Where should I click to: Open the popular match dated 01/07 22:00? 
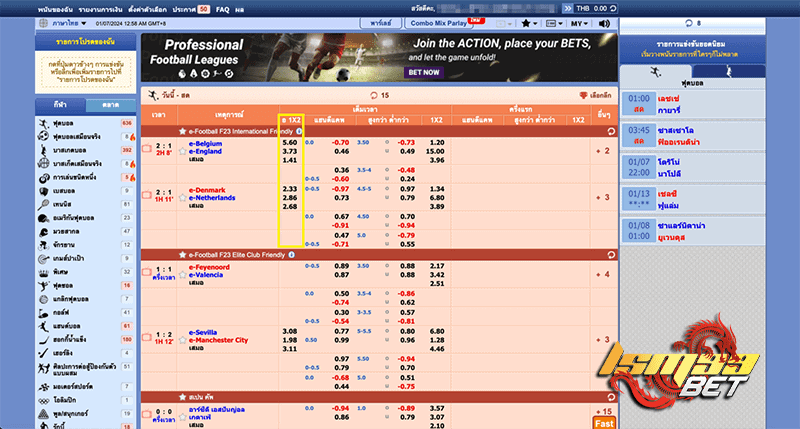point(692,167)
